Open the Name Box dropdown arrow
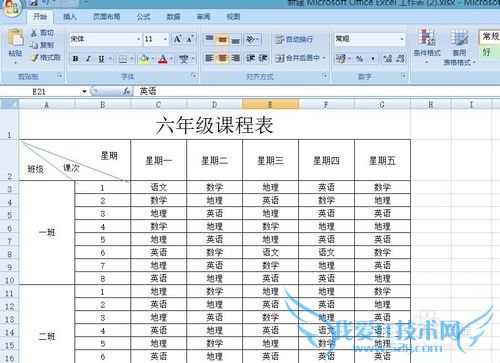 (84, 91)
